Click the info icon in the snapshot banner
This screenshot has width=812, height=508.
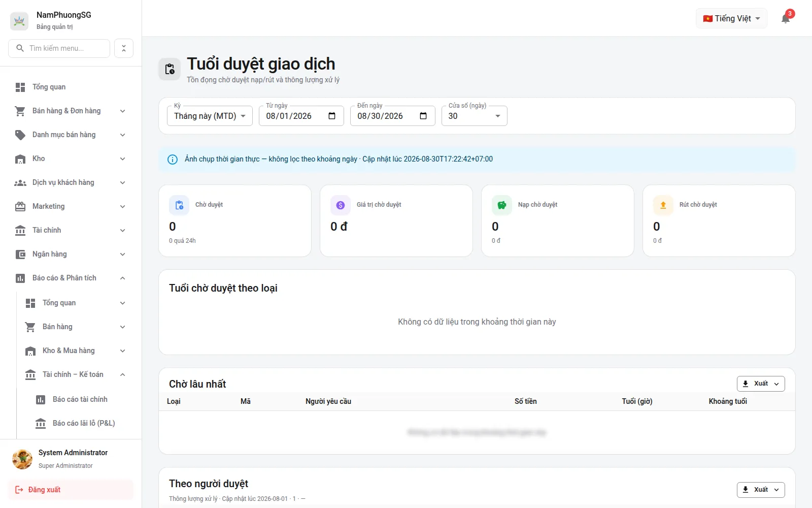(x=173, y=160)
